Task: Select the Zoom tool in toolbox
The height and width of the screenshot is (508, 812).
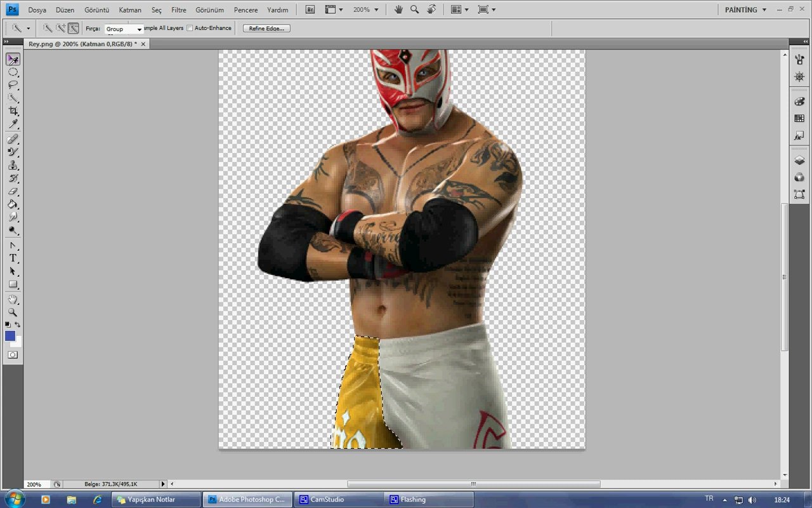Action: click(x=13, y=312)
